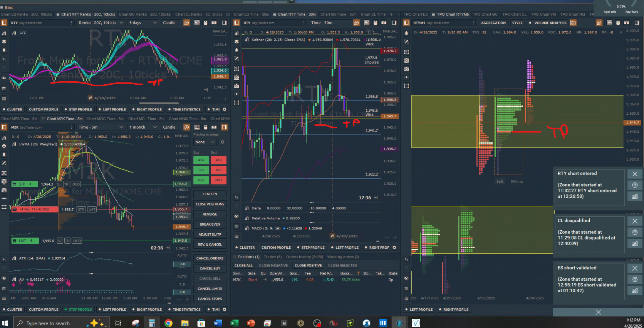Toggle STEP PROFILE in M2K chart
This screenshot has height=328, width=644.
click(78, 310)
